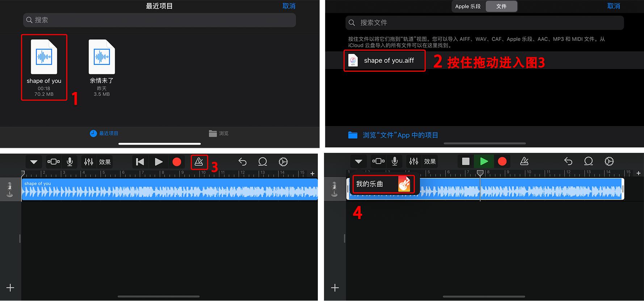Start playback with white play button
The width and height of the screenshot is (644, 301).
(159, 162)
